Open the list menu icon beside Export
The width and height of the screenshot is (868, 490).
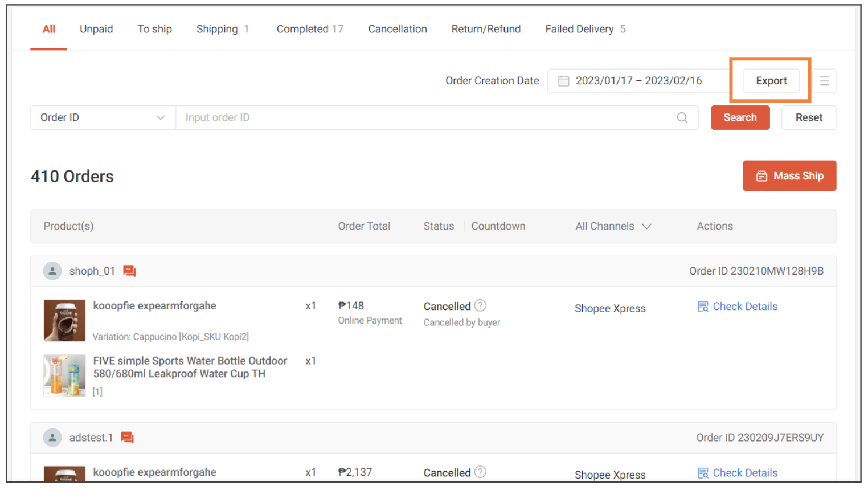coord(824,81)
